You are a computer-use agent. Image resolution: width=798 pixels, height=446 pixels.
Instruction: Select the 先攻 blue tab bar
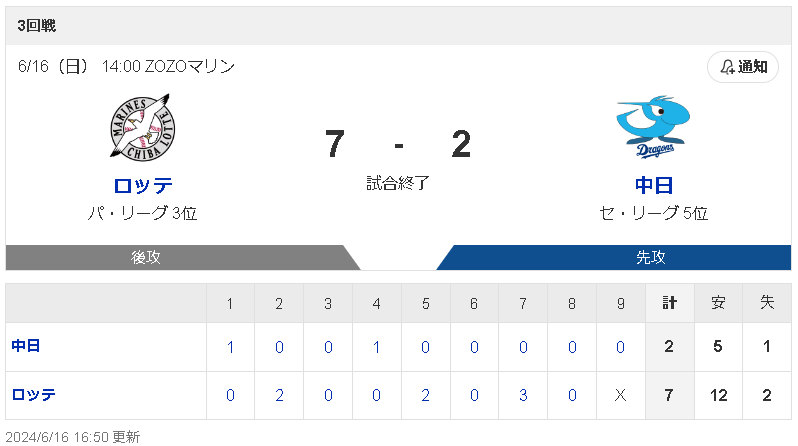(x=614, y=257)
